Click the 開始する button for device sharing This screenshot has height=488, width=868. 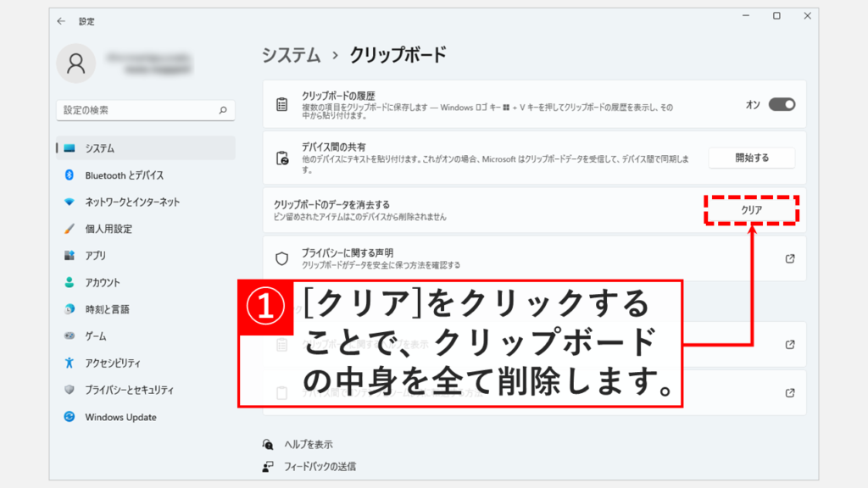(751, 158)
